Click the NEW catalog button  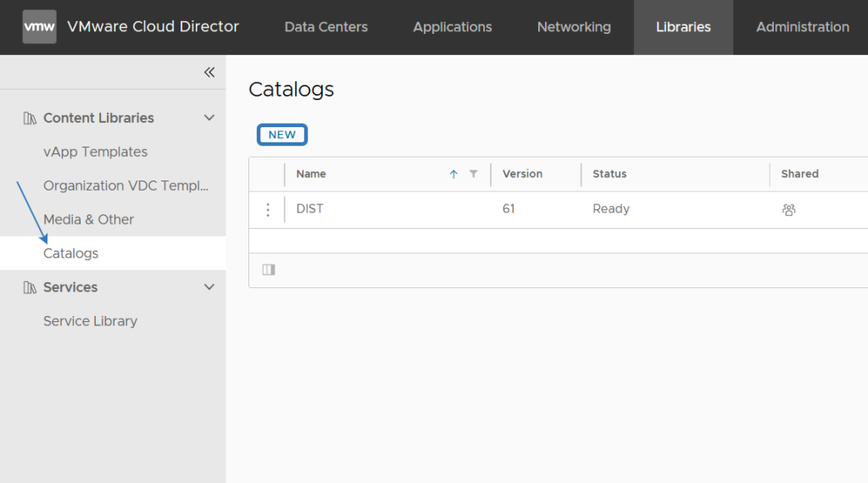click(x=281, y=135)
